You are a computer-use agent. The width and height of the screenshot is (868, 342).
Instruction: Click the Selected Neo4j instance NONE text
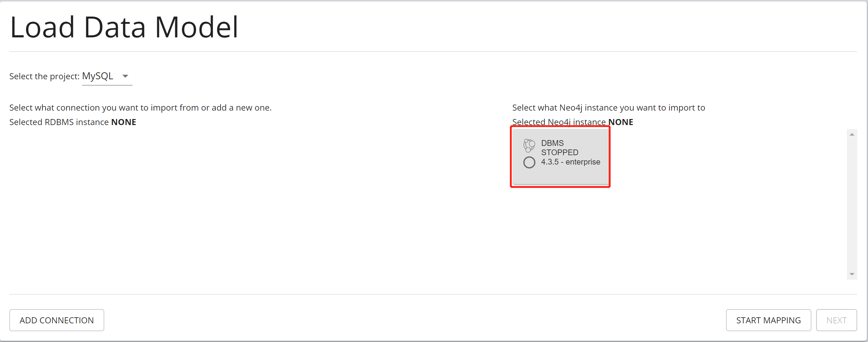tap(572, 122)
